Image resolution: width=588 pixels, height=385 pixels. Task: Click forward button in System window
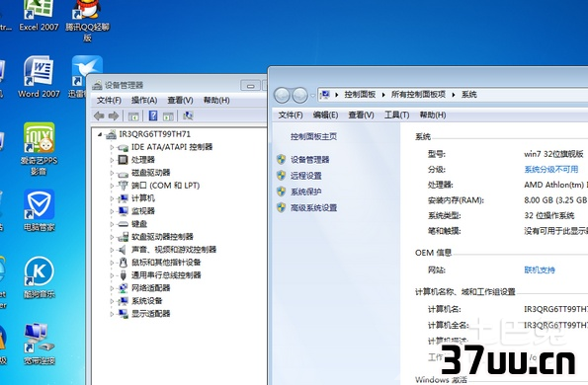(x=299, y=95)
